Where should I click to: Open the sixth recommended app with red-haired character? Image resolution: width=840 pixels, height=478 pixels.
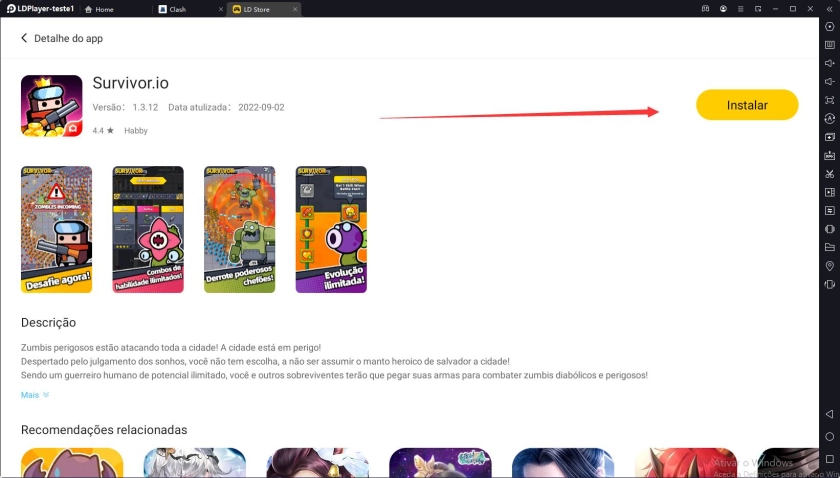coord(686,463)
